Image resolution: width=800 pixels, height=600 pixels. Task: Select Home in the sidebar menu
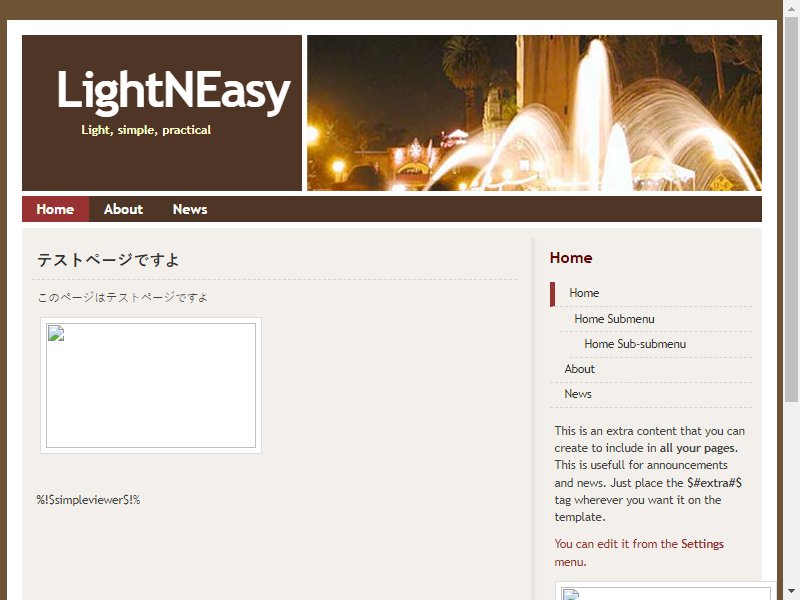coord(584,293)
